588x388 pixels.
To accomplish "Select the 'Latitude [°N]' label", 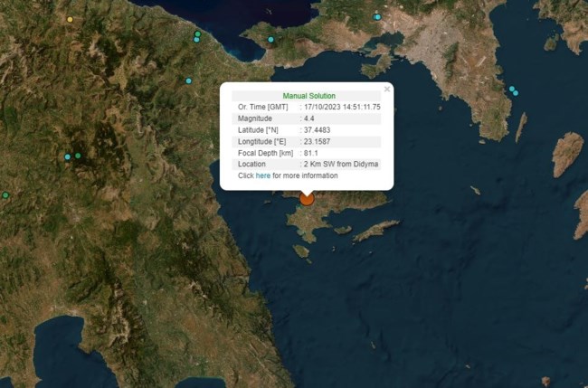I will coord(258,130).
